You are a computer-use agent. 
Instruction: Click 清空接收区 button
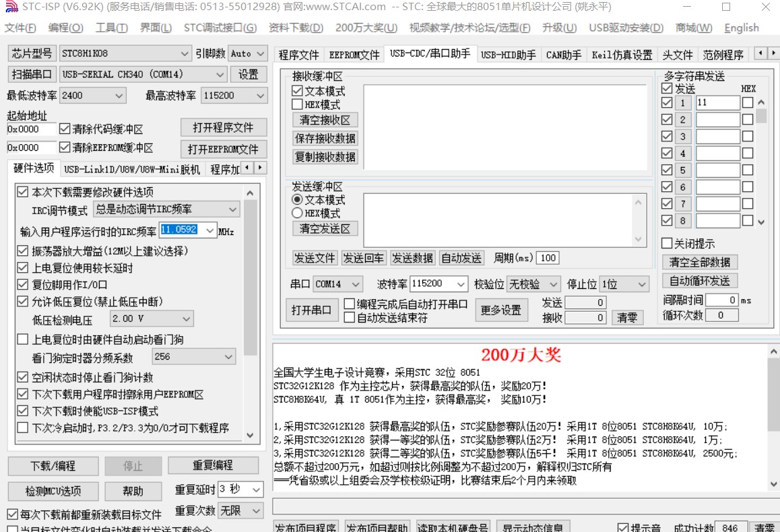(x=325, y=120)
